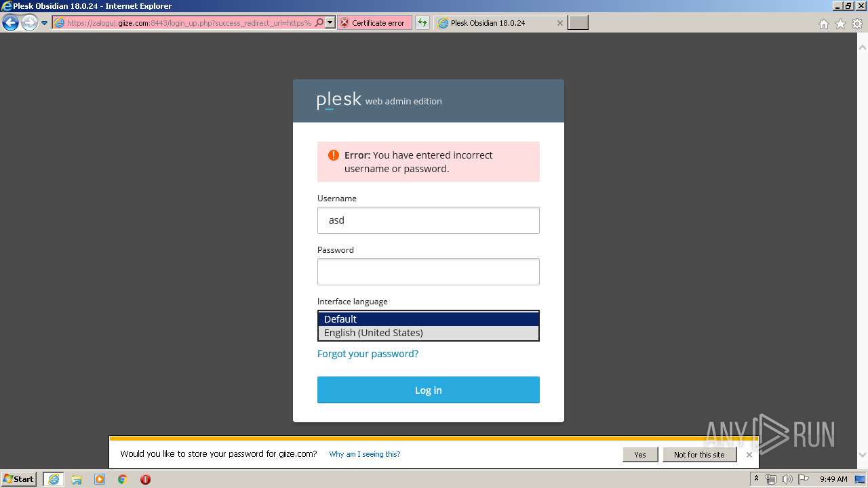Click the Password input field

click(x=429, y=272)
